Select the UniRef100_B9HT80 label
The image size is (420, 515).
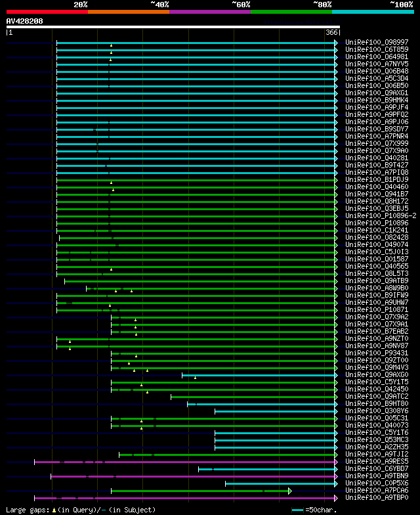point(377,403)
